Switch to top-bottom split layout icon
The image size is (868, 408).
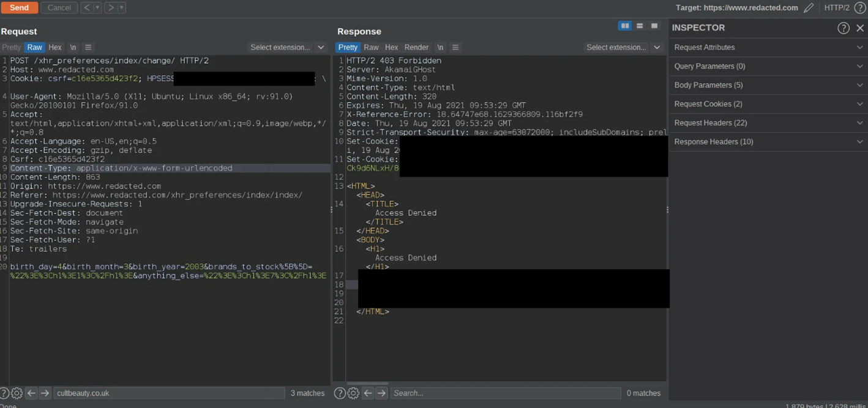pyautogui.click(x=640, y=26)
